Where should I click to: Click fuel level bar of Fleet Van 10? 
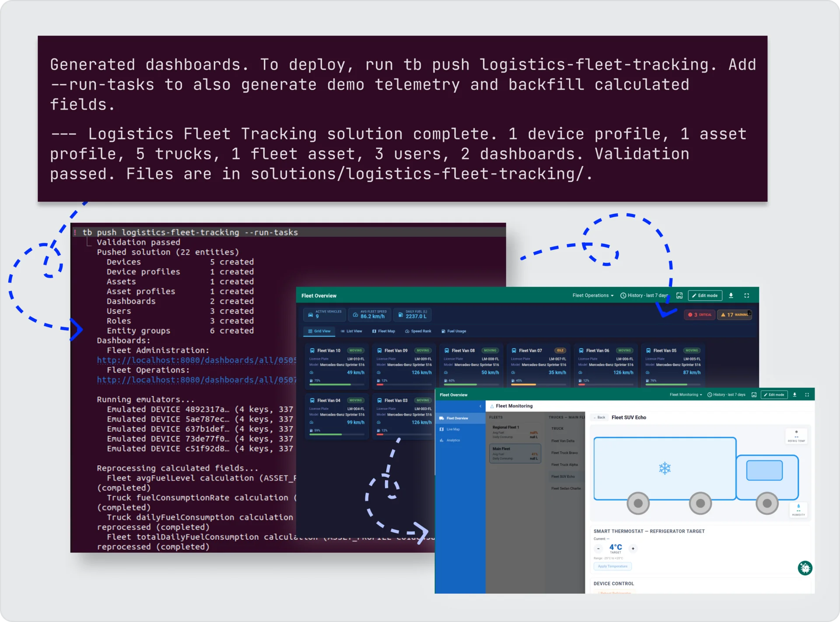337,385
